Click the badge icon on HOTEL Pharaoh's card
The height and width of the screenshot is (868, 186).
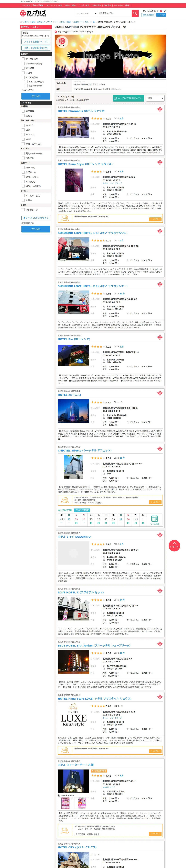[160, 109]
